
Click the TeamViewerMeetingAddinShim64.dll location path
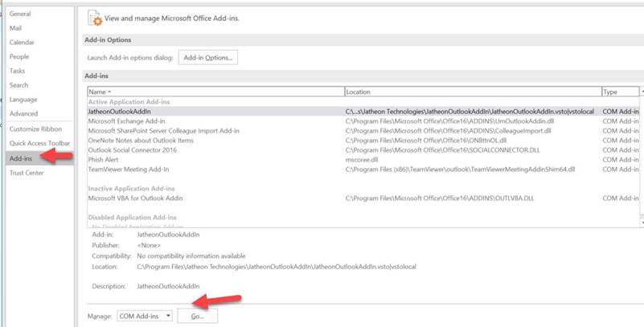[x=461, y=170]
